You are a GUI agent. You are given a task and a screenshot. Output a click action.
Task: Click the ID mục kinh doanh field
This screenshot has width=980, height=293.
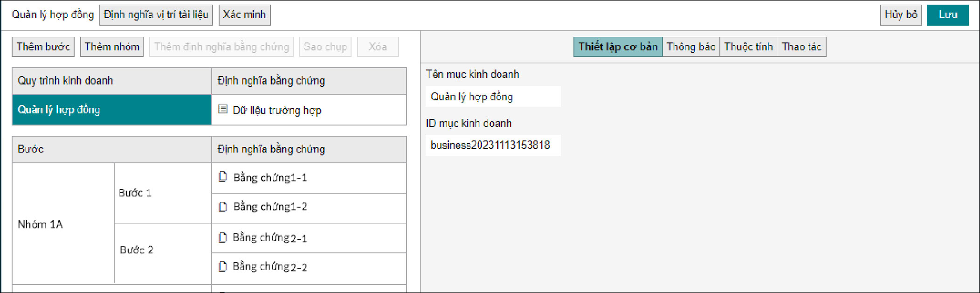[493, 145]
